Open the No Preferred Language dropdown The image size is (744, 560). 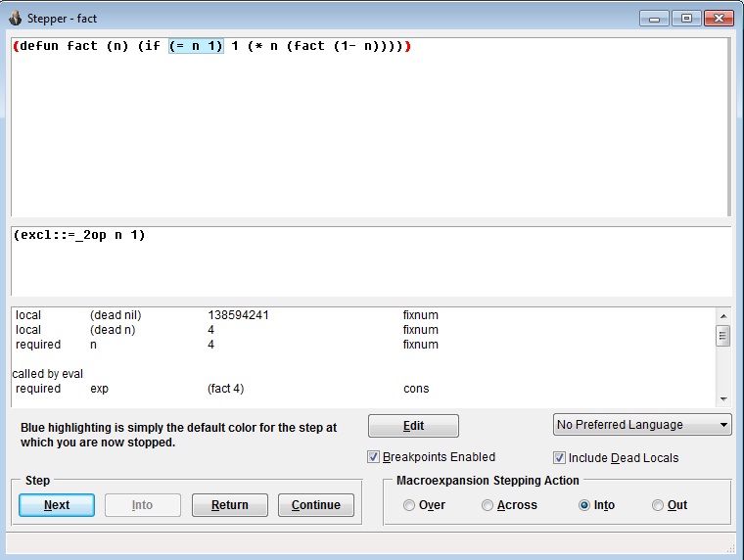click(642, 425)
